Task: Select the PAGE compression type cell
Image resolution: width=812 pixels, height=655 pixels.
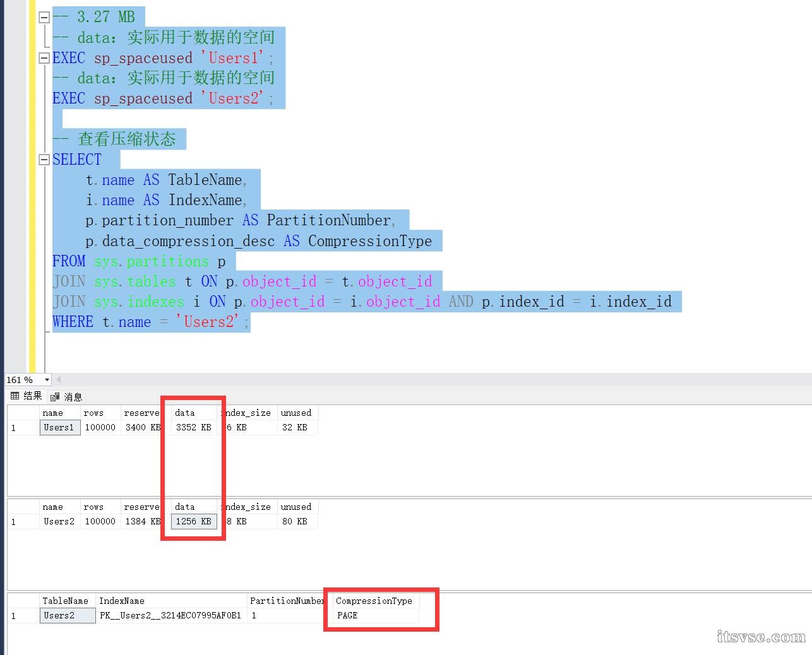Action: pyautogui.click(x=375, y=615)
